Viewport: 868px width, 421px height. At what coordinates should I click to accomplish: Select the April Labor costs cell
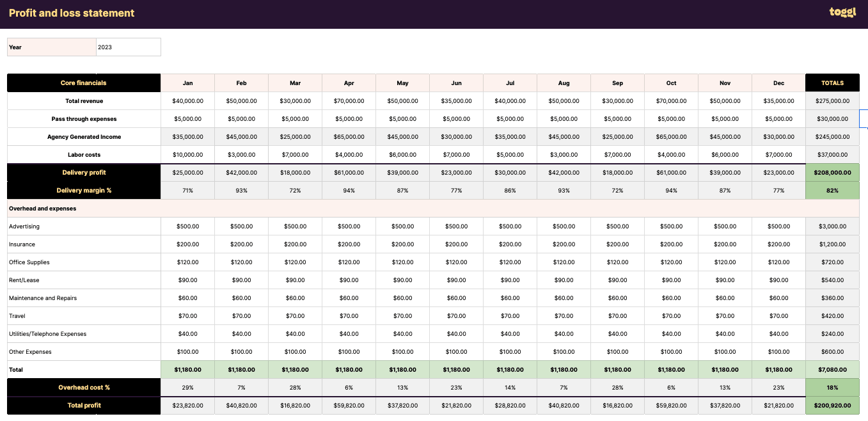[349, 155]
